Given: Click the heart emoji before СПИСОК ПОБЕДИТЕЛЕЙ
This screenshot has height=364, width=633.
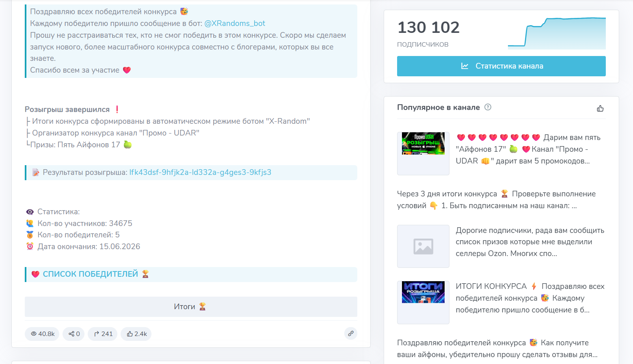Looking at the screenshot, I should pyautogui.click(x=35, y=274).
